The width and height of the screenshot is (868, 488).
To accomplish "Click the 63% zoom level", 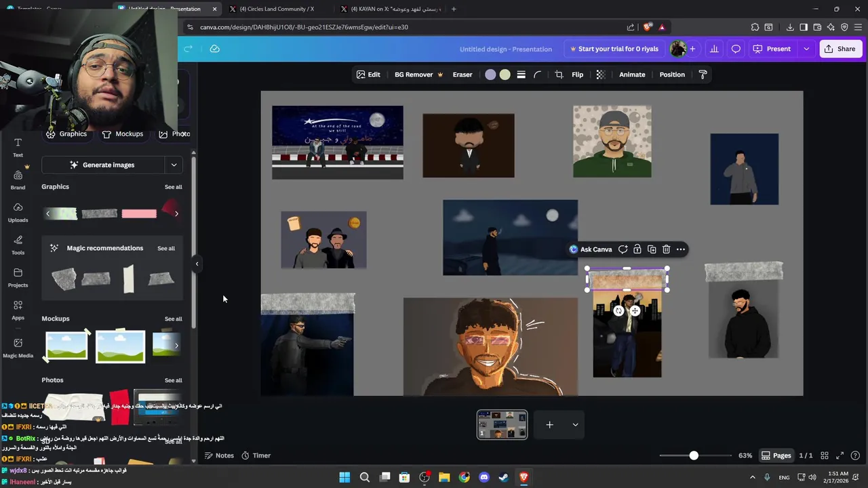I will (745, 455).
